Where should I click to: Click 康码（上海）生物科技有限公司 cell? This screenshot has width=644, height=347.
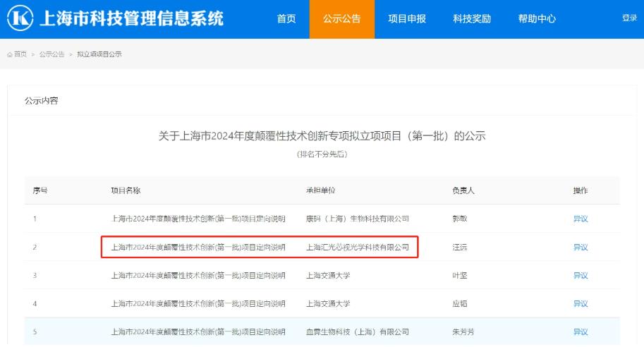358,219
